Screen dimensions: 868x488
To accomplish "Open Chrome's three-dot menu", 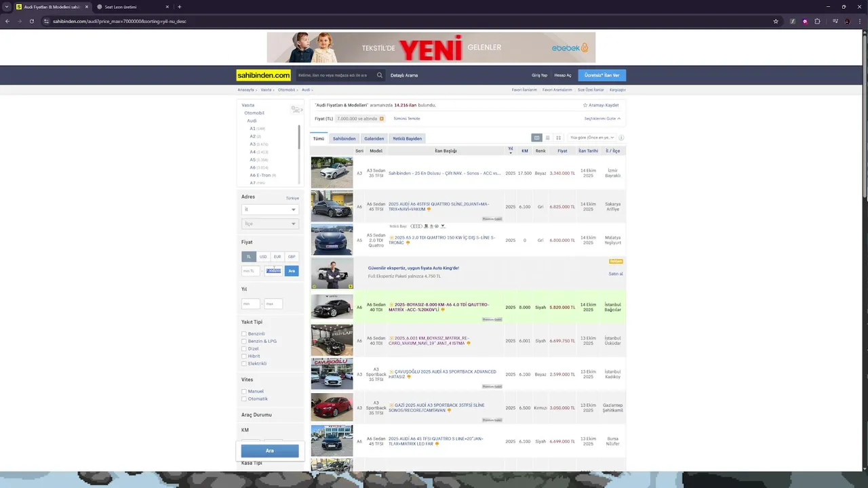I will 860,21.
